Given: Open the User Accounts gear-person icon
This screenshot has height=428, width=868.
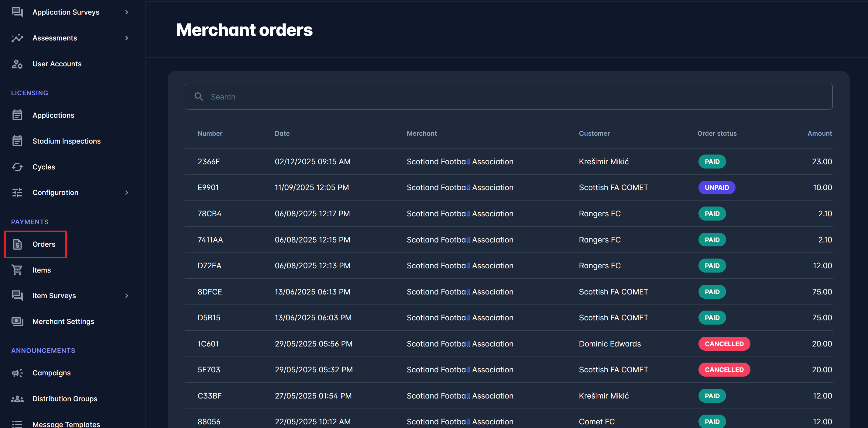Looking at the screenshot, I should (17, 64).
